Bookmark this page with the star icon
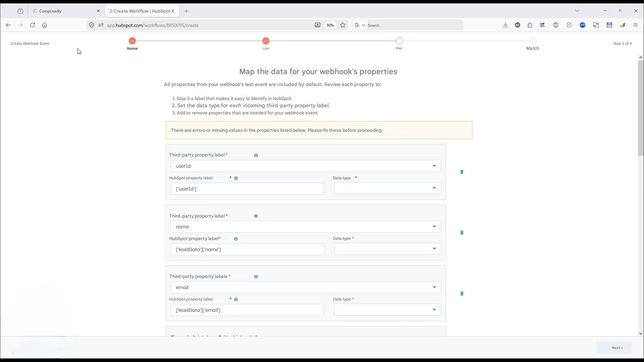Screen dimensions: 644x362 [343, 25]
